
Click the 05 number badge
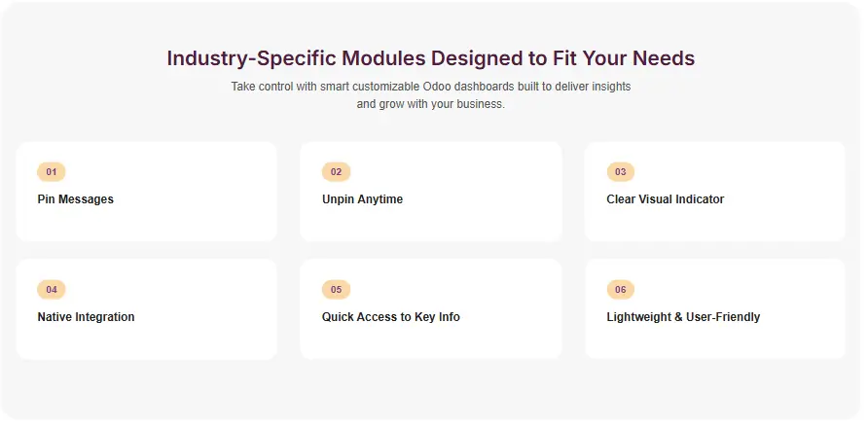point(336,290)
